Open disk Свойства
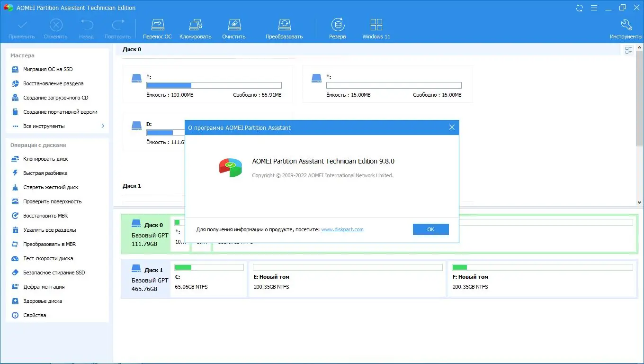The image size is (644, 364). click(35, 315)
